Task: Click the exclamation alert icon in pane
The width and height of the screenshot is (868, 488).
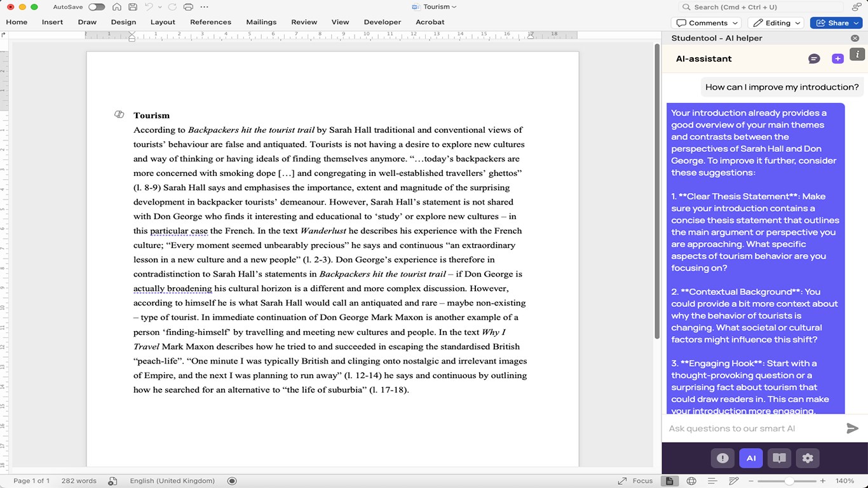Action: [722, 458]
